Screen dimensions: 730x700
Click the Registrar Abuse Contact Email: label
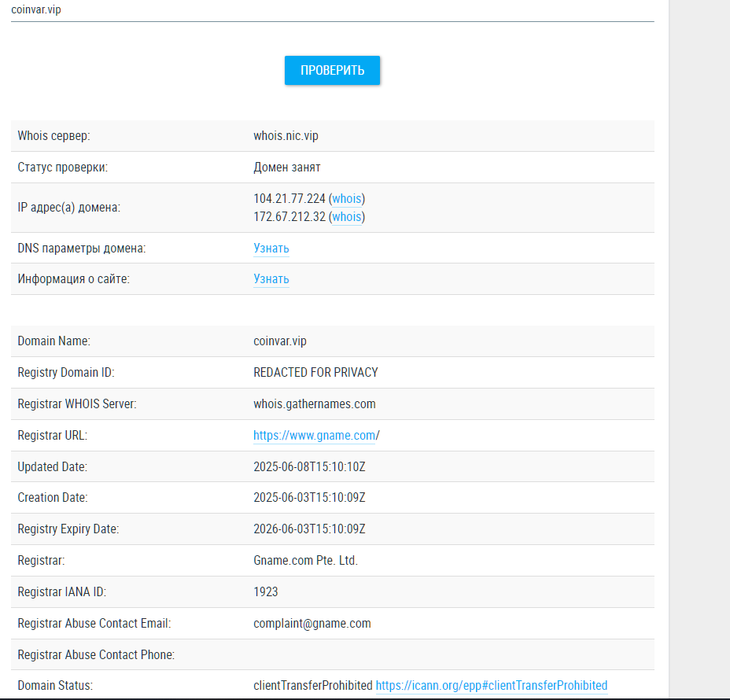point(94,624)
